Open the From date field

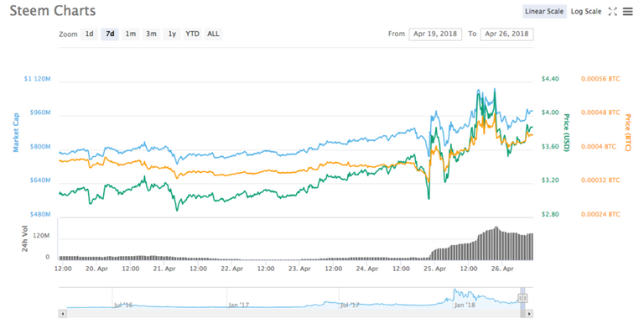pos(435,34)
